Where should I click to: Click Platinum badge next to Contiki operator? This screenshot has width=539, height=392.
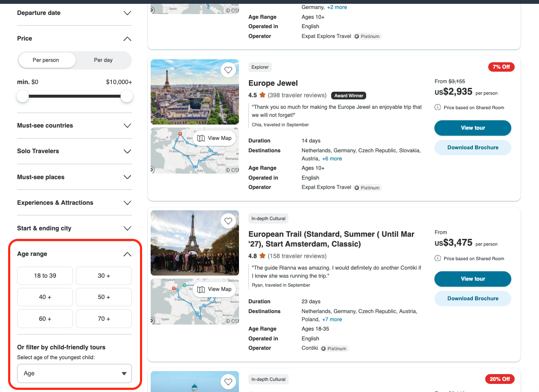coord(334,348)
